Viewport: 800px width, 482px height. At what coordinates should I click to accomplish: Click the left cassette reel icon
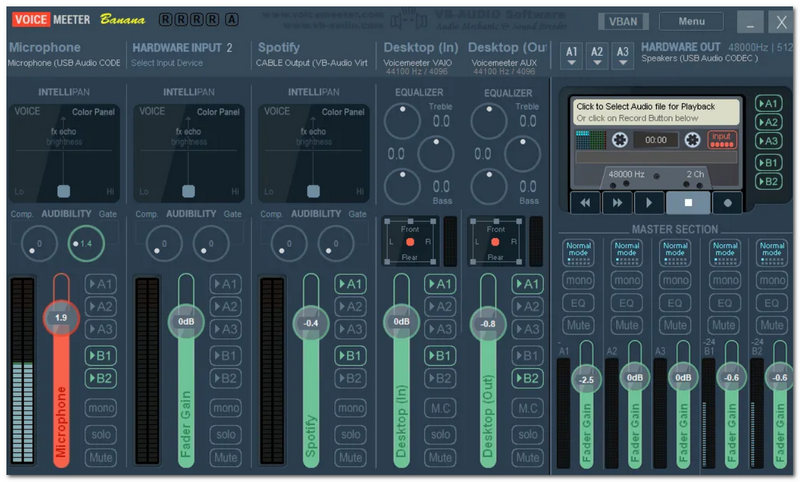(x=619, y=139)
